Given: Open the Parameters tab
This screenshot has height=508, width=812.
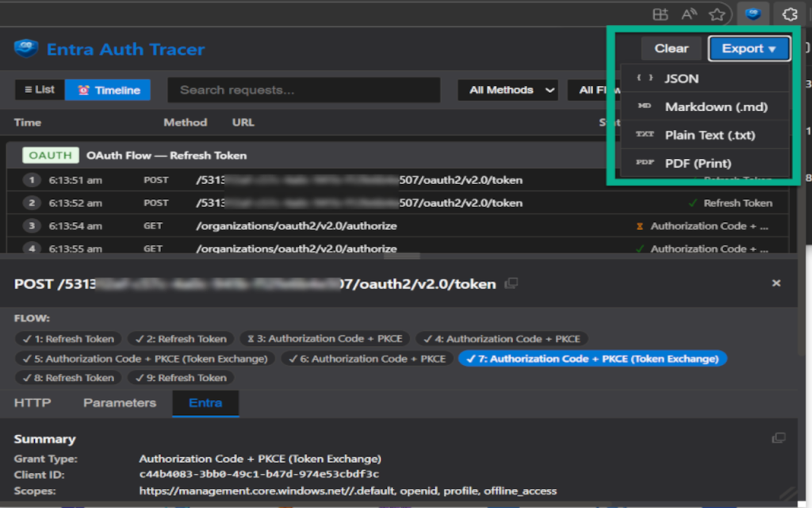Looking at the screenshot, I should tap(120, 403).
